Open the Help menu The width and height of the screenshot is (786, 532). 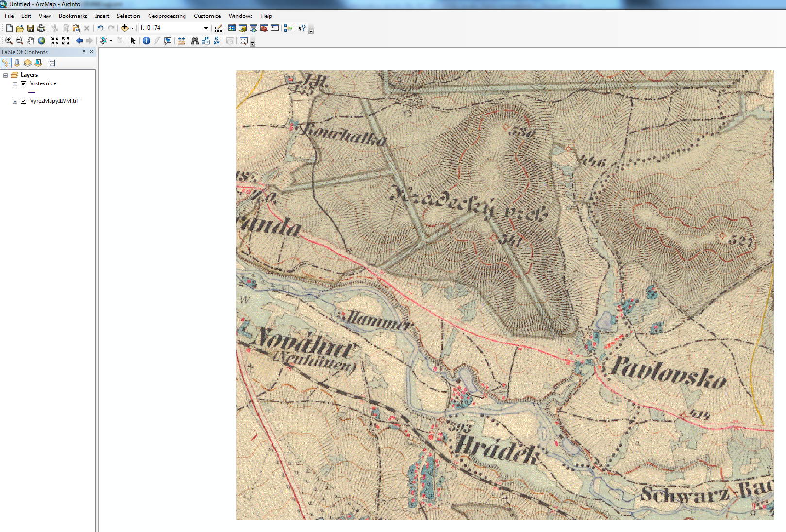(266, 16)
